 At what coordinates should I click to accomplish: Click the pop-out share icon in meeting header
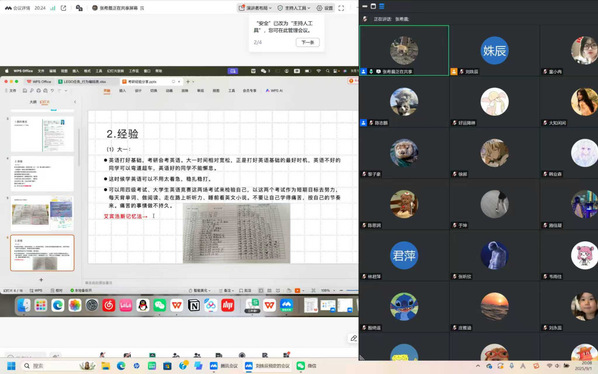[x=63, y=8]
